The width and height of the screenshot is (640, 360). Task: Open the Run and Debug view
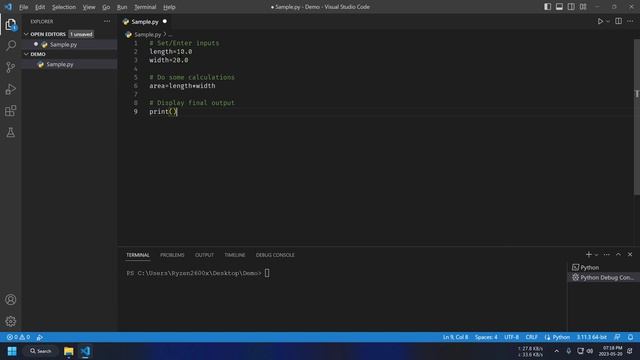[11, 89]
